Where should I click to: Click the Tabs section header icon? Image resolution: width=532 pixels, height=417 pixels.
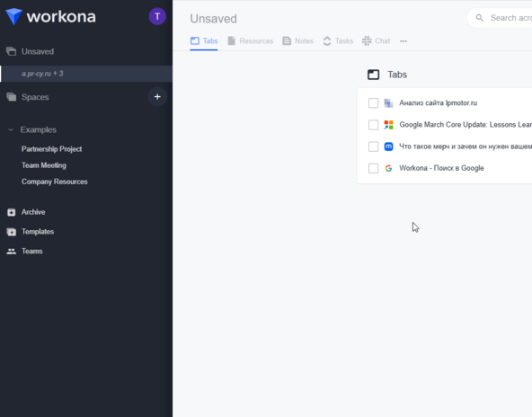[x=374, y=75]
